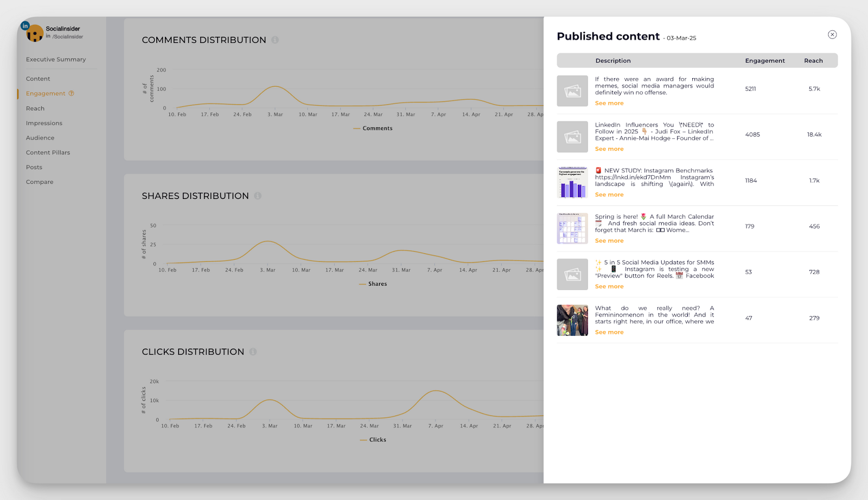The width and height of the screenshot is (868, 500).
Task: Click the March Calendar post thumbnail
Action: (572, 228)
